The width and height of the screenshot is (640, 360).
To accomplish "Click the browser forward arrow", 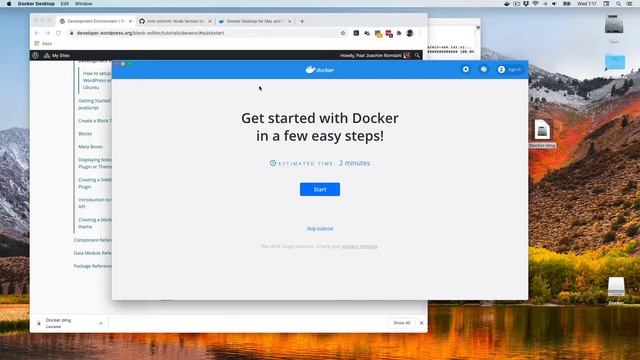I will (x=48, y=33).
